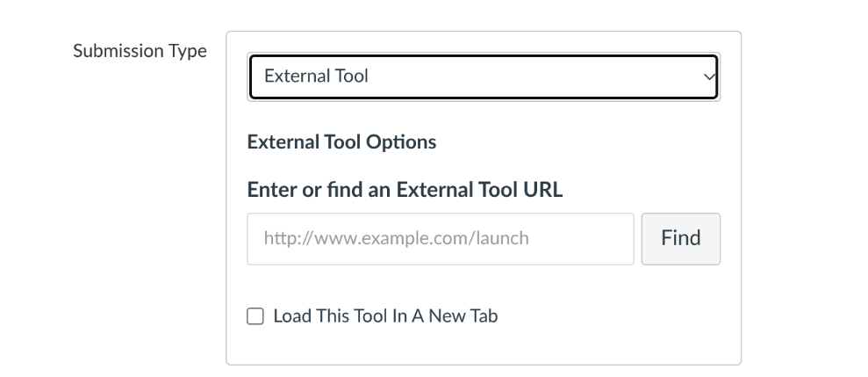Tick the new tab checkbox square
Screen dimensions: 868x377
click(x=255, y=316)
